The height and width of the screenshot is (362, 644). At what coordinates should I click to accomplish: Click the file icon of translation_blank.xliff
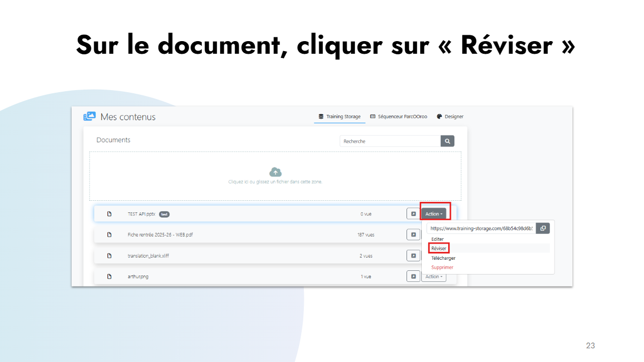point(110,256)
